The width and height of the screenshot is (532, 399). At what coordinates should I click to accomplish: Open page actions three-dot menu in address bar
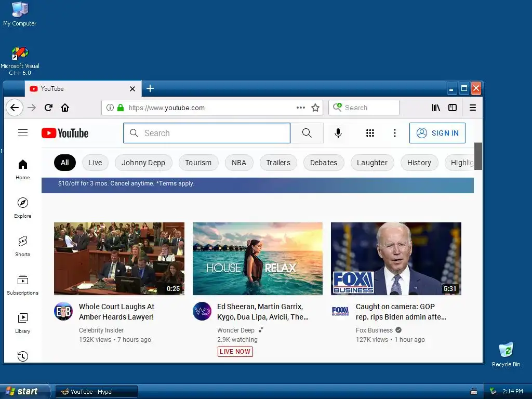click(301, 108)
